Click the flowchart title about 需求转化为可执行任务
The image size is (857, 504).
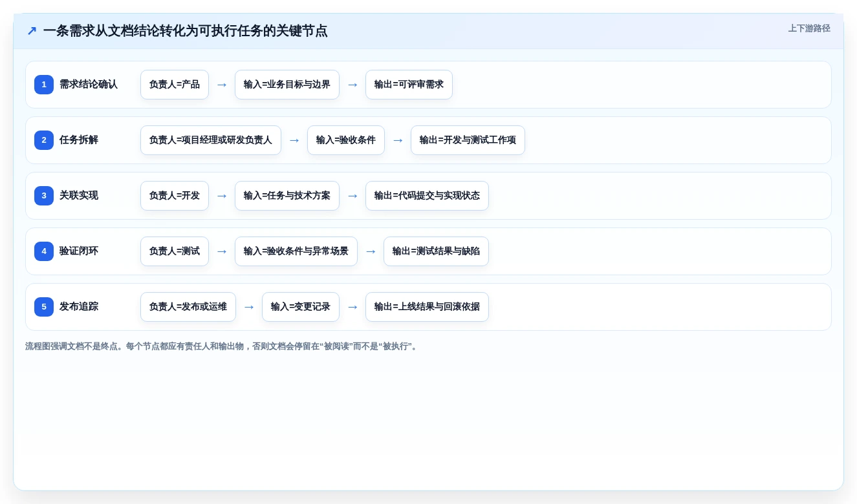pos(186,30)
